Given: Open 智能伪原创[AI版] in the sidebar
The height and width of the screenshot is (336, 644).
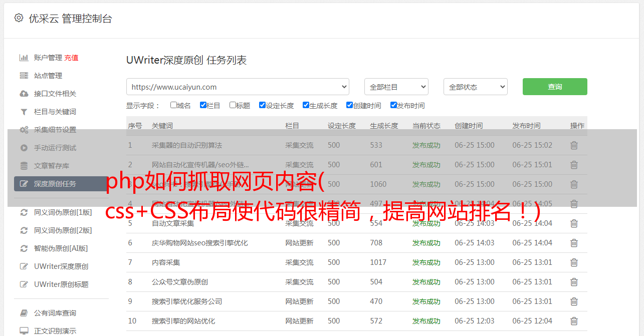Looking at the screenshot, I should click(x=61, y=248).
